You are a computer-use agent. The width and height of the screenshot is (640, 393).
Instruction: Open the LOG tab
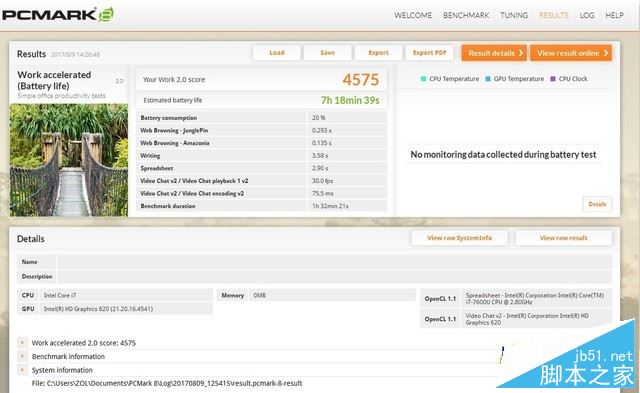[587, 16]
